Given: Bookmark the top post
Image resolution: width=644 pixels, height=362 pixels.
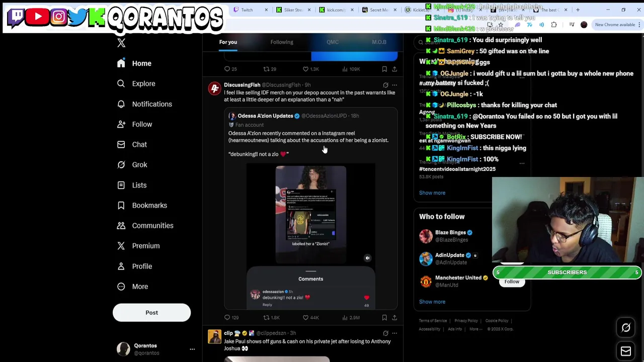Looking at the screenshot, I should coord(384,69).
